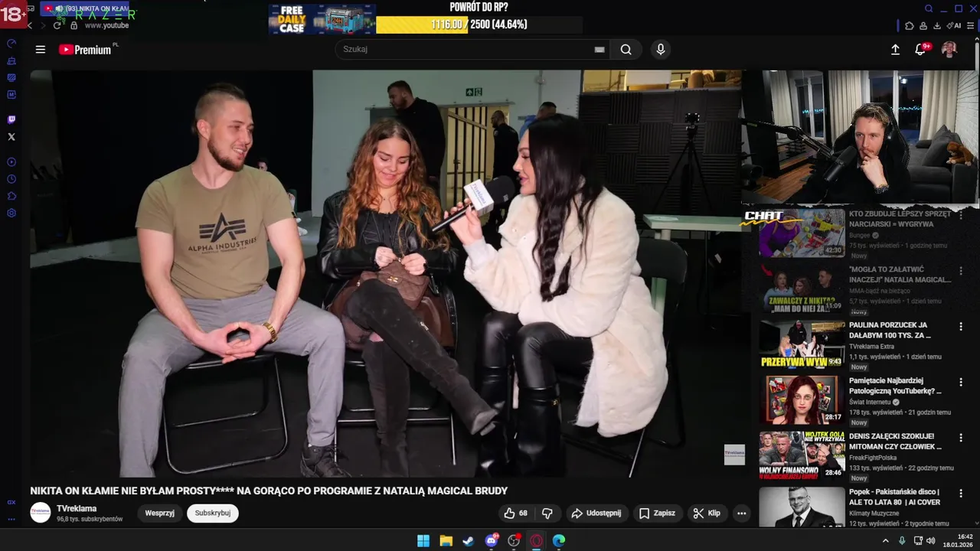Open Opera tab search magnifier in title bar
Viewport: 980px width, 551px height.
point(929,9)
